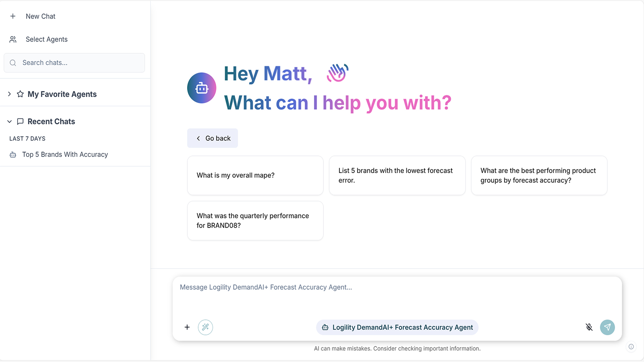
Task: Click the plus attachment icon in message box
Action: (187, 327)
